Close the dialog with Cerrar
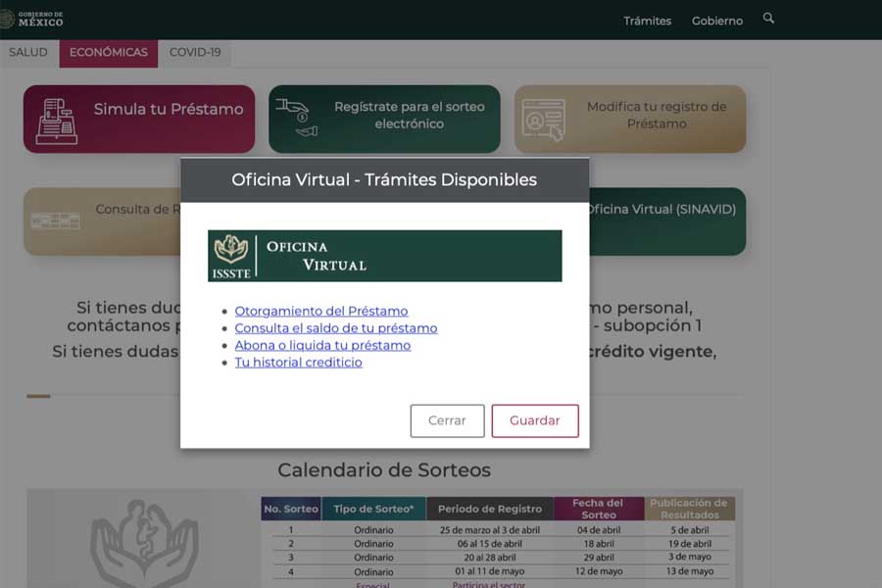The width and height of the screenshot is (882, 588). click(x=447, y=420)
